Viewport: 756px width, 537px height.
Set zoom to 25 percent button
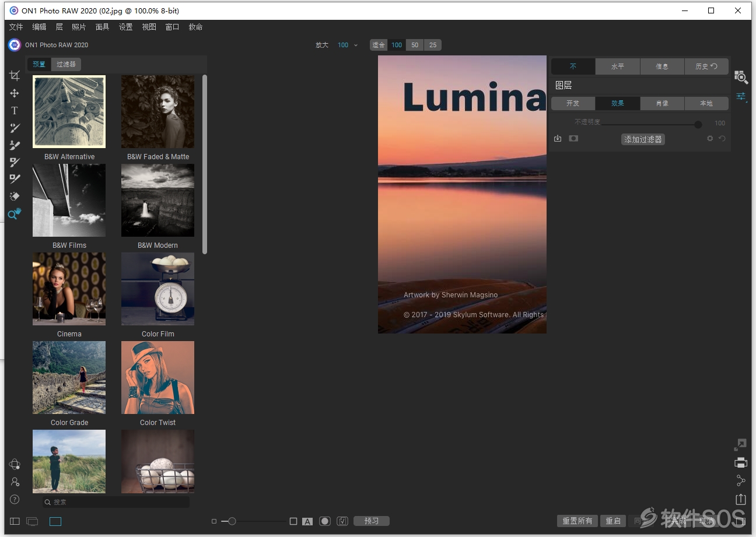coord(433,45)
